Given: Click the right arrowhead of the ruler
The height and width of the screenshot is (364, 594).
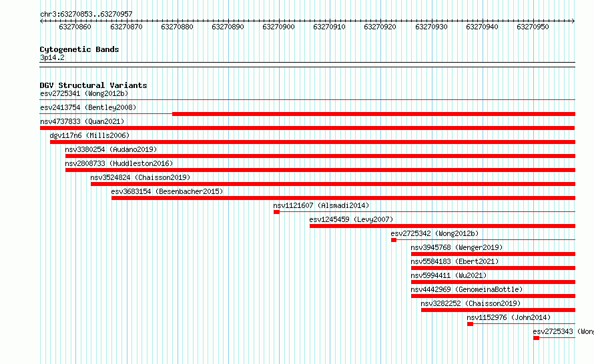Looking at the screenshot, I should (x=573, y=21).
